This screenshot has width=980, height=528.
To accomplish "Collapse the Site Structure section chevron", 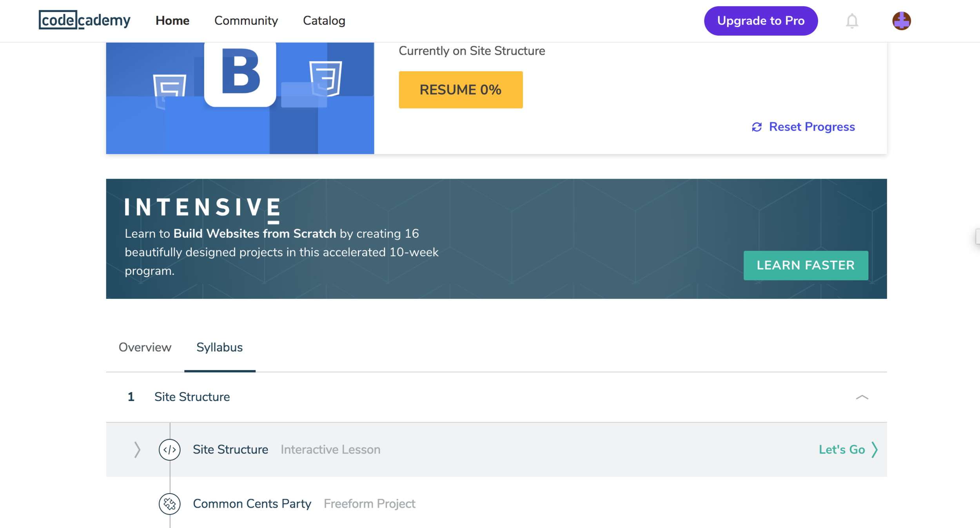I will (862, 397).
